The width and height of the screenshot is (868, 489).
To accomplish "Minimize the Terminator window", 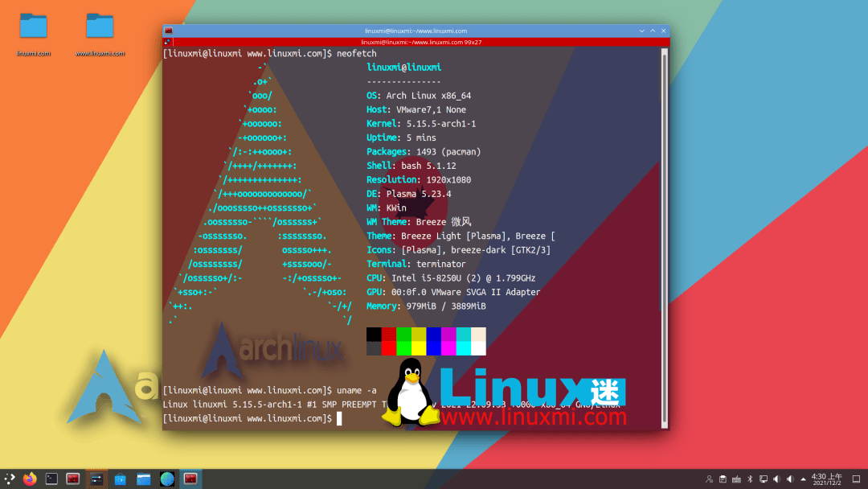I will pyautogui.click(x=641, y=31).
